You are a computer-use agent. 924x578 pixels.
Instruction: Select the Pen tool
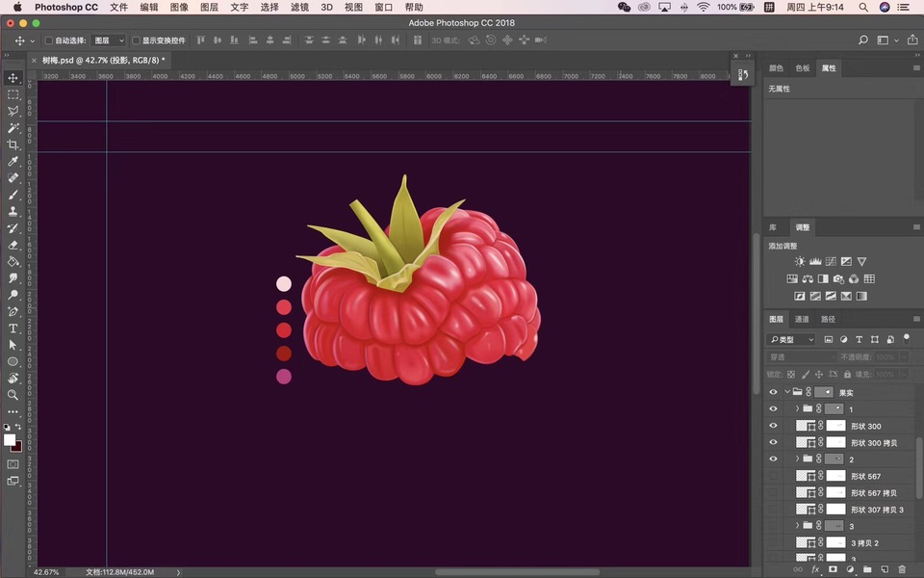[13, 311]
